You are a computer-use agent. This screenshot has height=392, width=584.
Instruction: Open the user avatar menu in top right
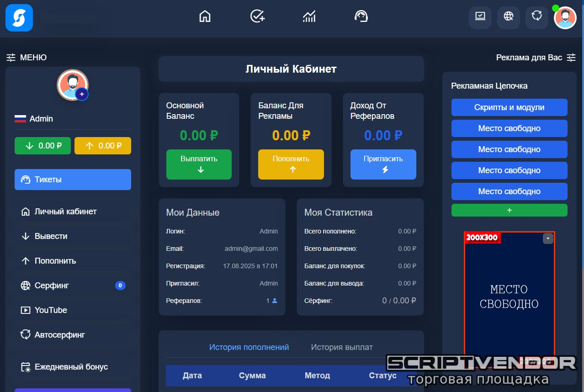565,17
